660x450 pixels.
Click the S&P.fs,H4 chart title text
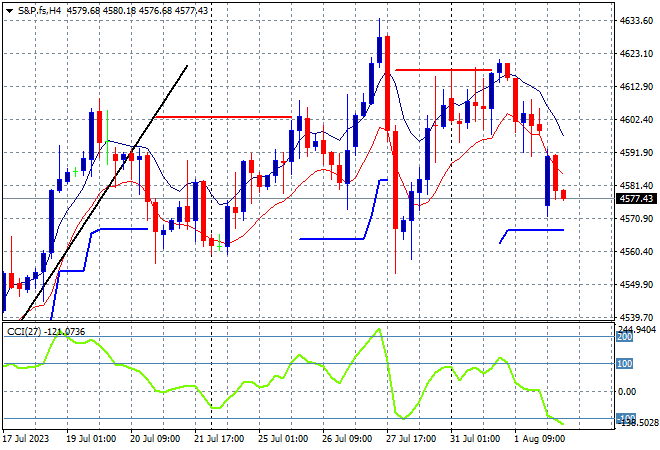(40, 11)
